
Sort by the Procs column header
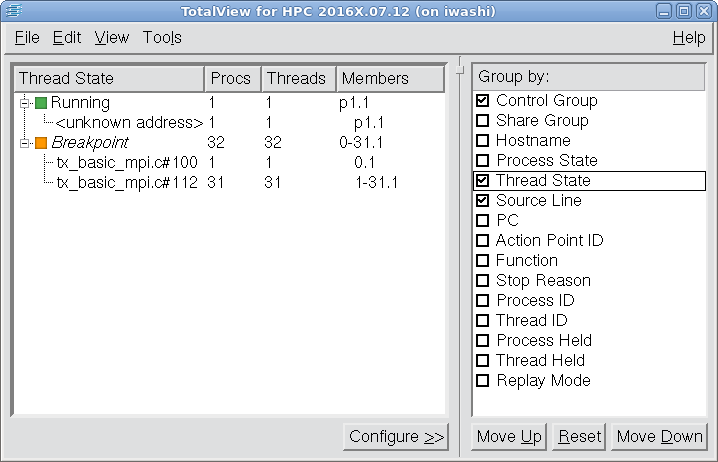tap(231, 78)
